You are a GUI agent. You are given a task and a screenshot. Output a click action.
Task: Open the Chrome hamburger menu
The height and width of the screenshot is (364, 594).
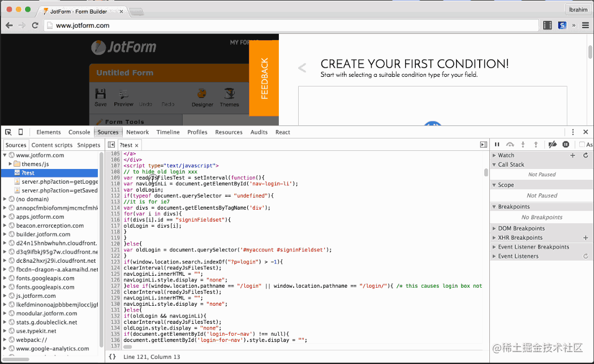pyautogui.click(x=586, y=25)
